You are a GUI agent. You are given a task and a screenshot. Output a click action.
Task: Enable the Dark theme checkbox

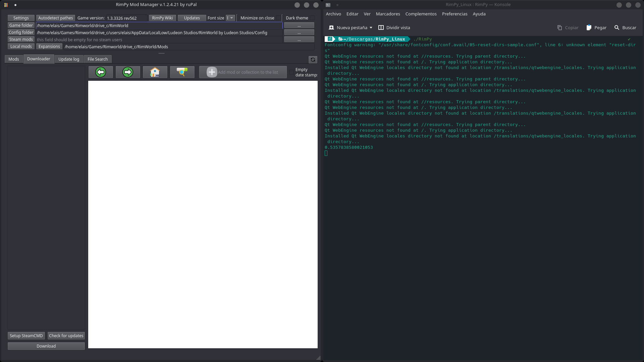[x=312, y=18]
